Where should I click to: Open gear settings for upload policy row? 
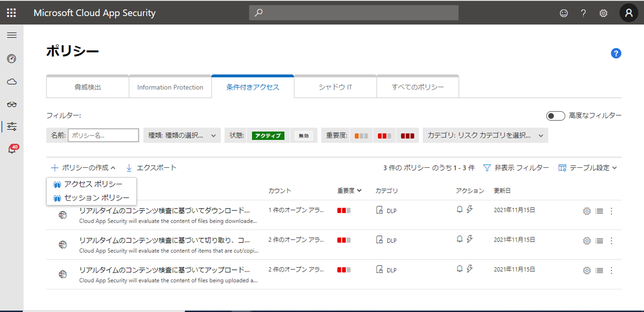[x=586, y=270]
